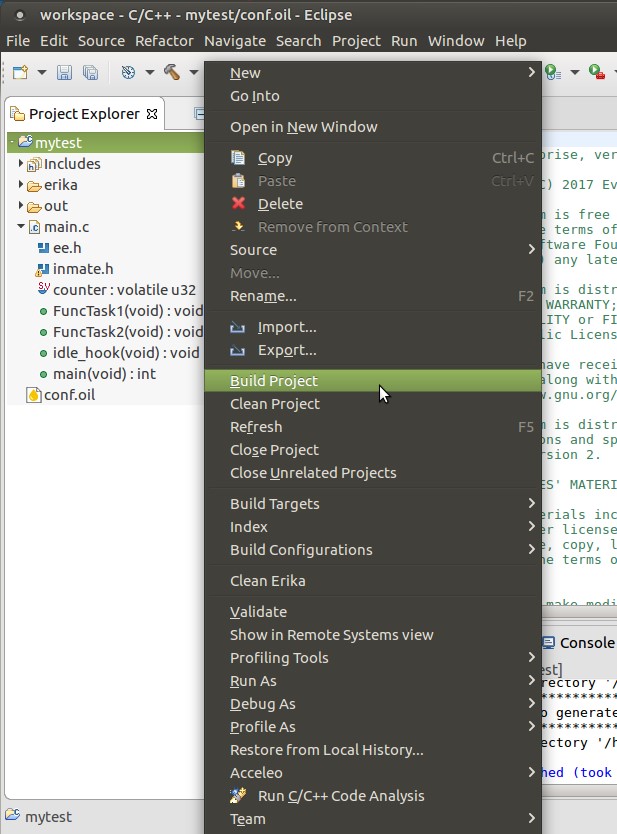The width and height of the screenshot is (617, 834).
Task: Select the out folder icon
Action: tap(34, 206)
